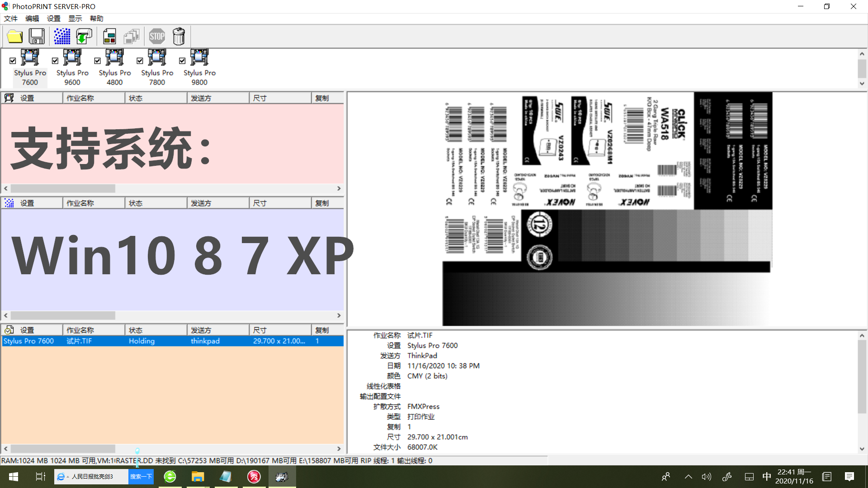The height and width of the screenshot is (488, 868).
Task: Click the PhotoPRINT taskbar icon
Action: [x=282, y=476]
